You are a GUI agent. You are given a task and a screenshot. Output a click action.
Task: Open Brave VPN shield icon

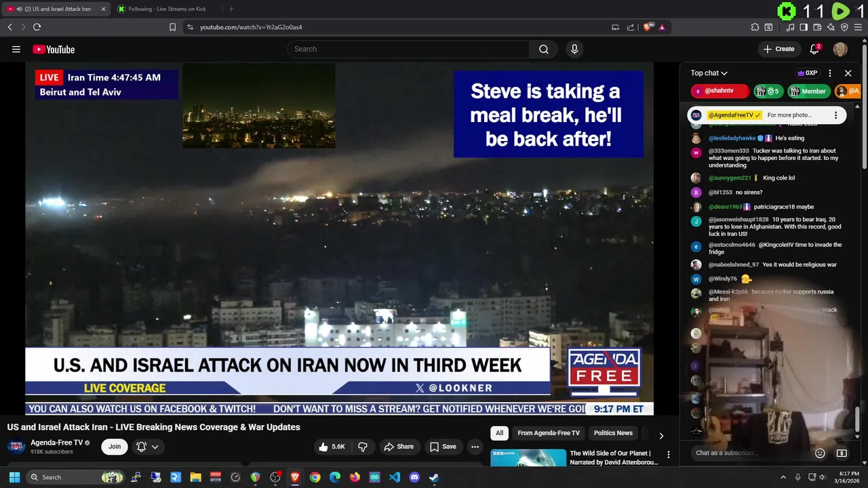coord(844,27)
